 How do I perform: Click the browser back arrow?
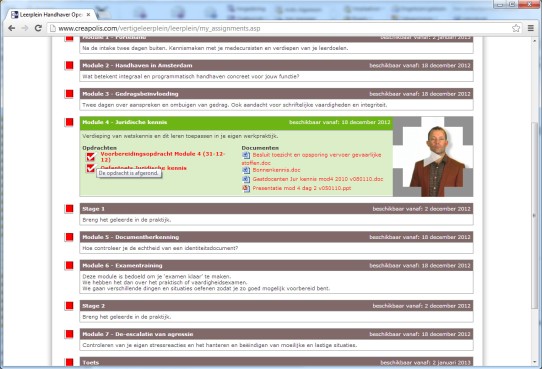tap(11, 28)
